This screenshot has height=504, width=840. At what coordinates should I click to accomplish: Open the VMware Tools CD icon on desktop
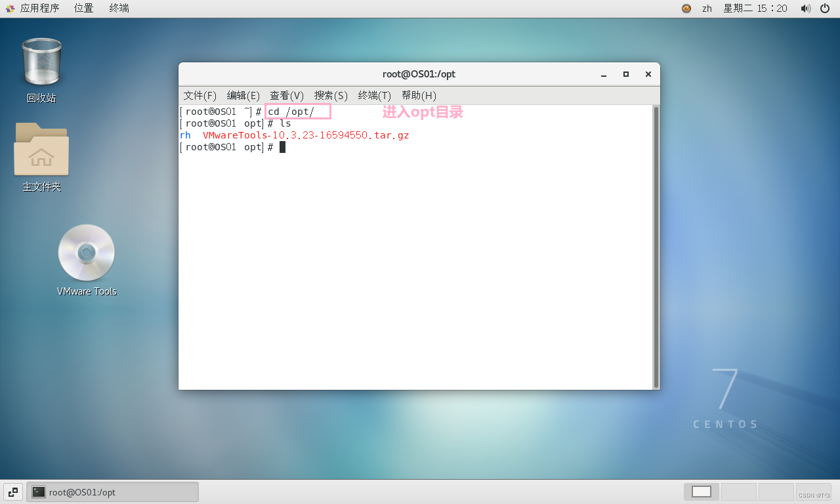pos(86,253)
